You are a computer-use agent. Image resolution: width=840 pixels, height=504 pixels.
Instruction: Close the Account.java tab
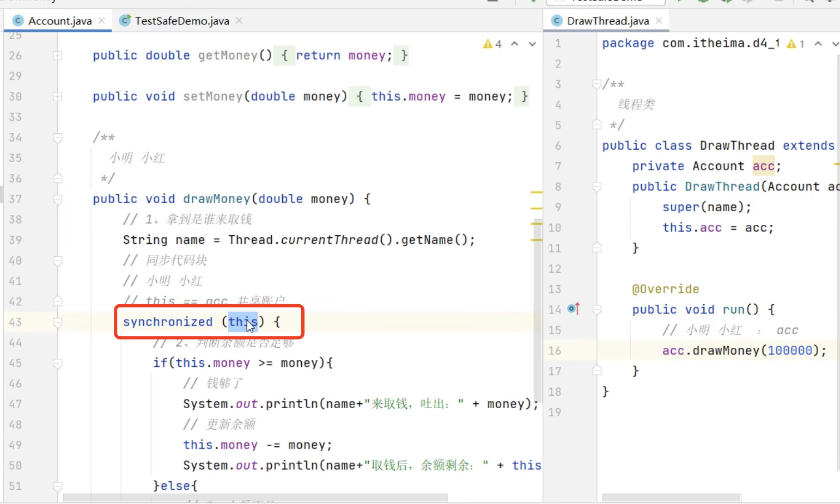coord(101,21)
